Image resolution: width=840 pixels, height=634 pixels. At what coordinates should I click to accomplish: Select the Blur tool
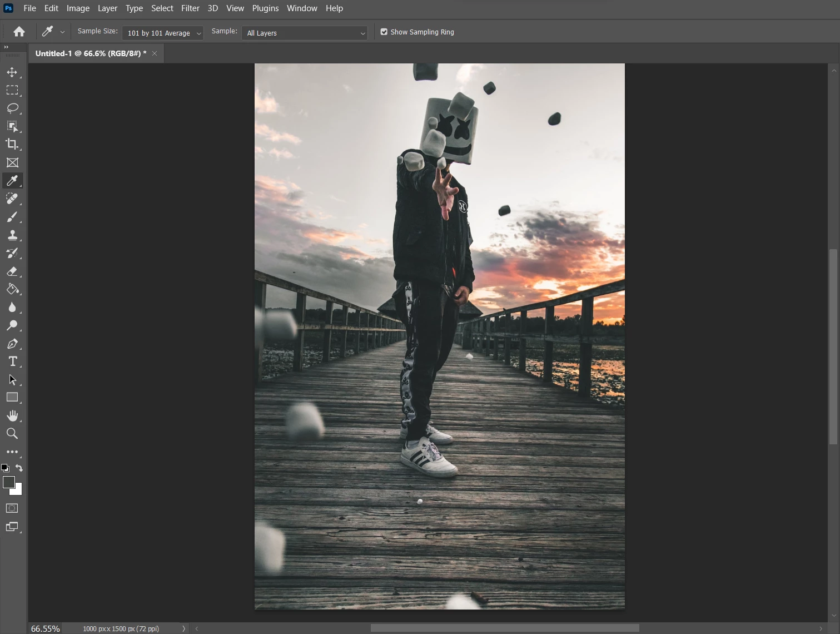coord(12,307)
